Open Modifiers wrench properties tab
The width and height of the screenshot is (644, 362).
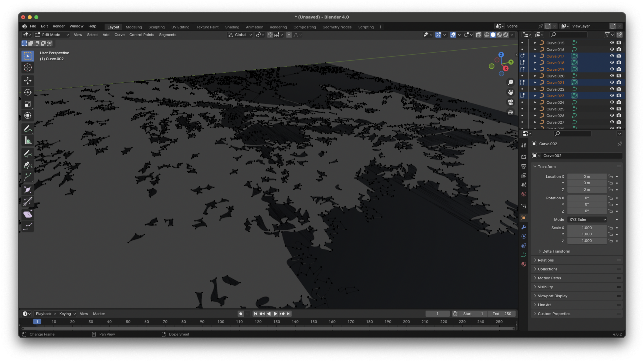click(523, 227)
